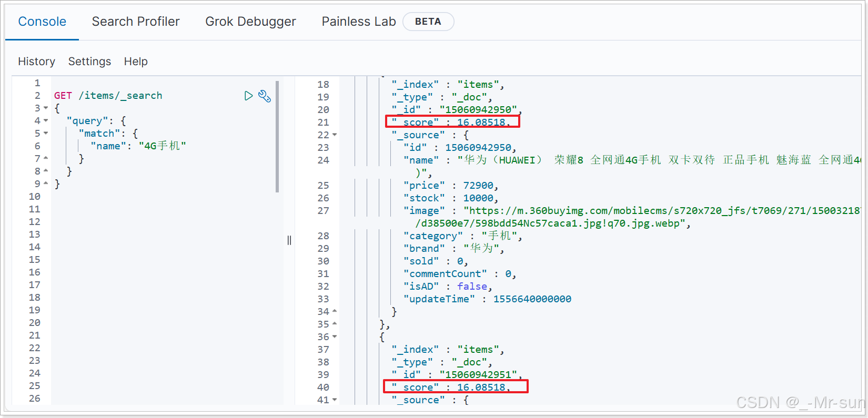Collapse "_source" object on output line 41
Image resolution: width=868 pixels, height=418 pixels.
click(x=335, y=400)
